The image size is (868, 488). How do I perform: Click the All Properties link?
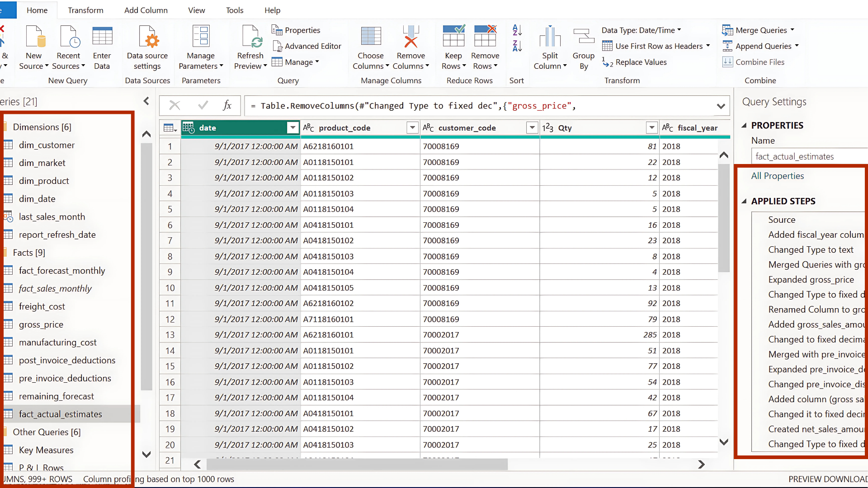777,176
